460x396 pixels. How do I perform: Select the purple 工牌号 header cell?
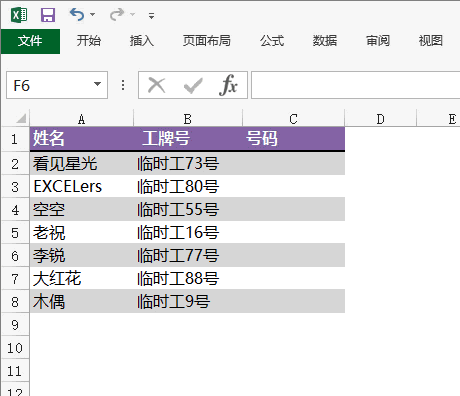click(188, 139)
